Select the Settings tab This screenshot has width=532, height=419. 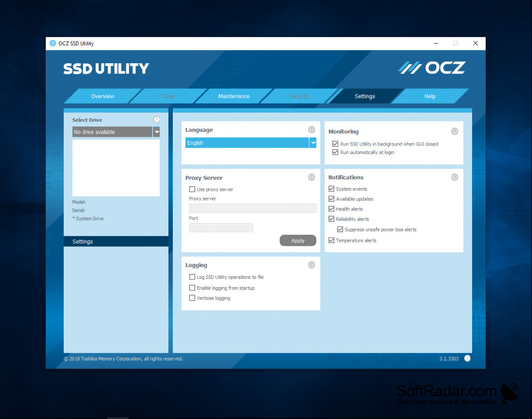365,96
